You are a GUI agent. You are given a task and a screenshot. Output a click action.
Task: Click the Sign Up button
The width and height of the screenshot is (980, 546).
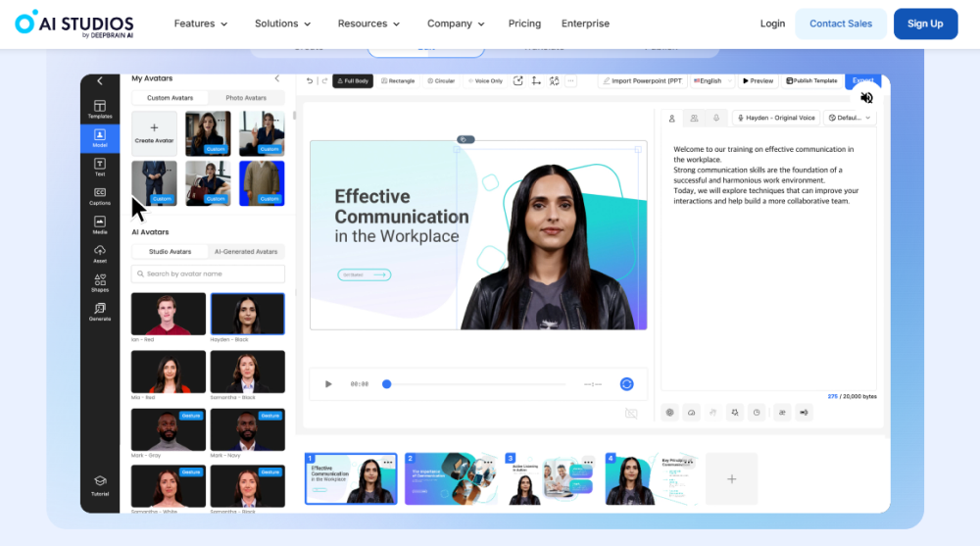point(925,24)
